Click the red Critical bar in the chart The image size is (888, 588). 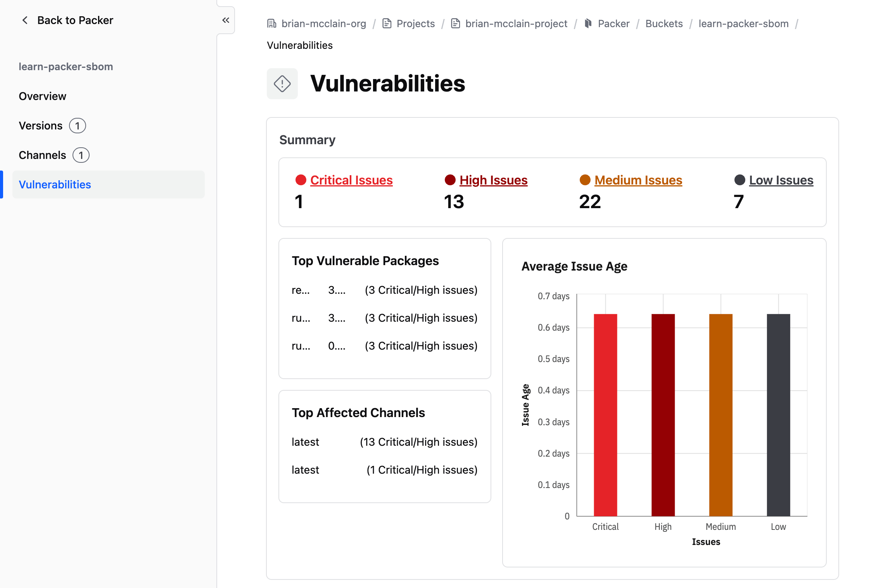(x=605, y=415)
